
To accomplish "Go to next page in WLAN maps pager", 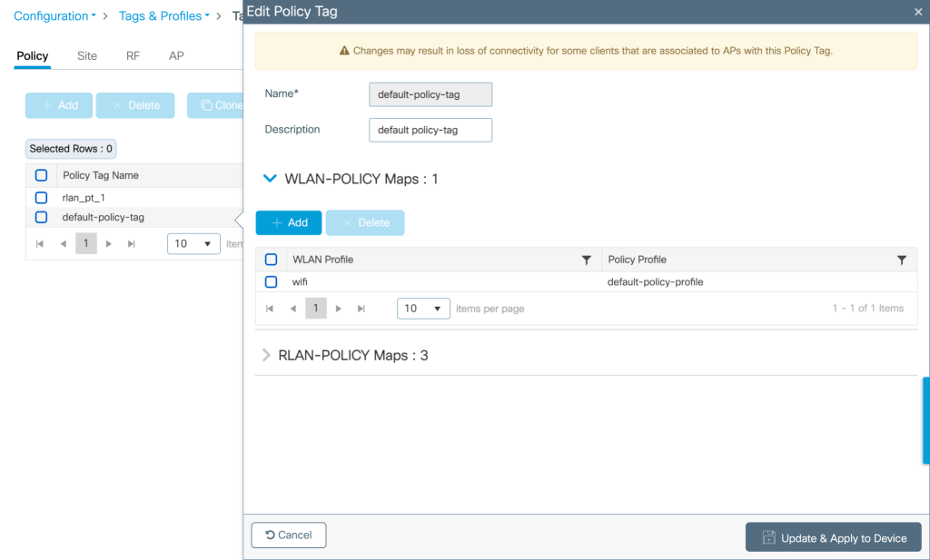I will [x=339, y=309].
